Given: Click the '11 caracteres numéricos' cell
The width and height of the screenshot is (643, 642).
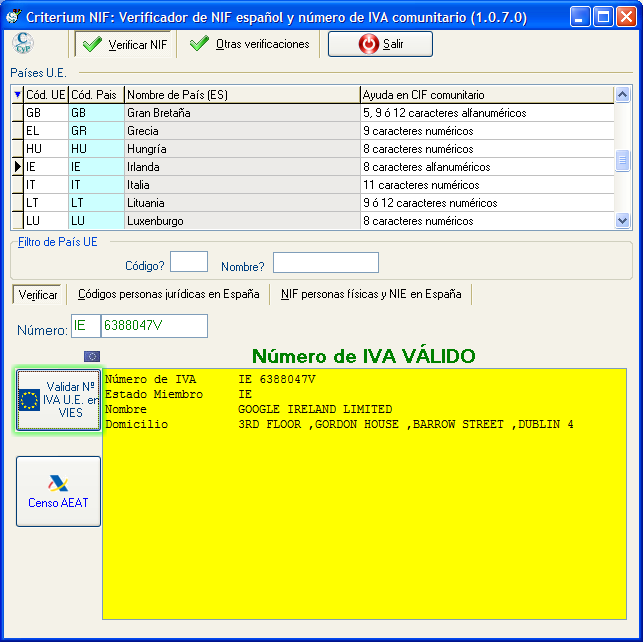Looking at the screenshot, I should (x=487, y=185).
